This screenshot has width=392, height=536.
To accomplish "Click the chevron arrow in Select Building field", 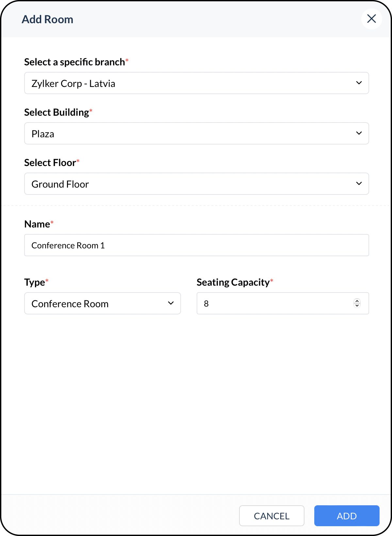I will point(359,133).
